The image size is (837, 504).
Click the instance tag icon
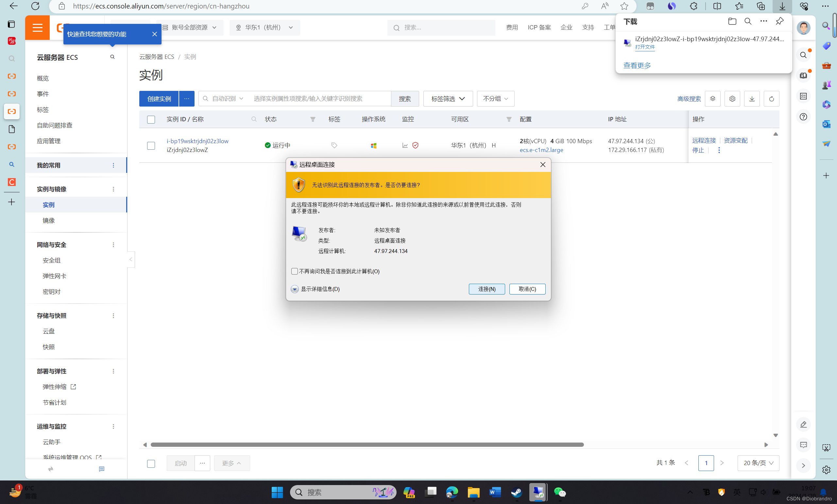(334, 145)
